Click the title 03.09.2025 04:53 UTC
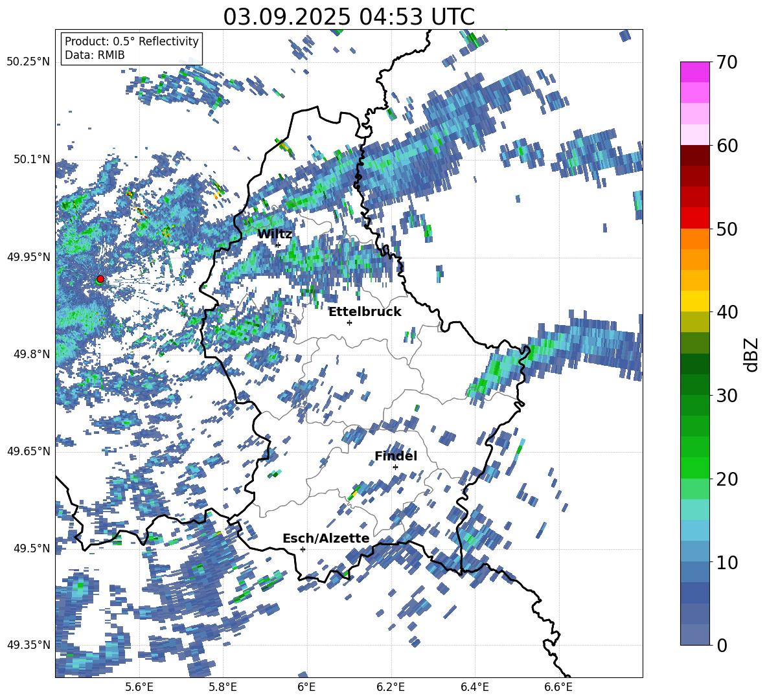Image resolution: width=767 pixels, height=700 pixels. (x=349, y=17)
